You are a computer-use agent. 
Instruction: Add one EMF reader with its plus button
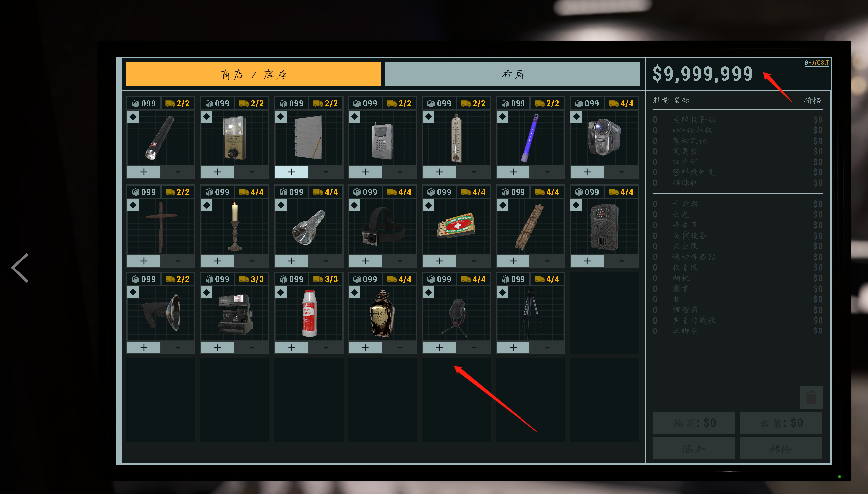click(x=217, y=172)
